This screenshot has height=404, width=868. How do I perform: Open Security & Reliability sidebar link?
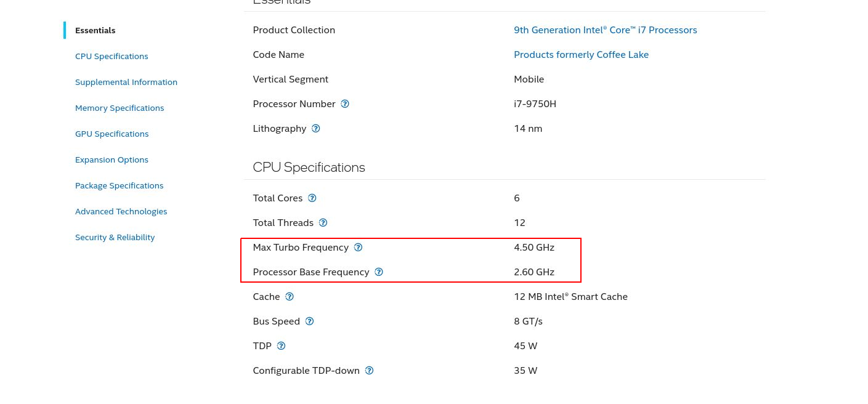115,237
